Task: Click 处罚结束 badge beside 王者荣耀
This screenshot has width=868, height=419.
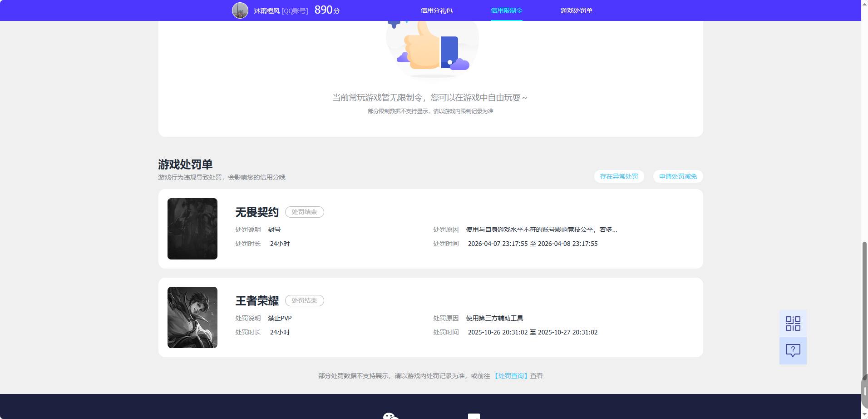Action: tap(304, 301)
